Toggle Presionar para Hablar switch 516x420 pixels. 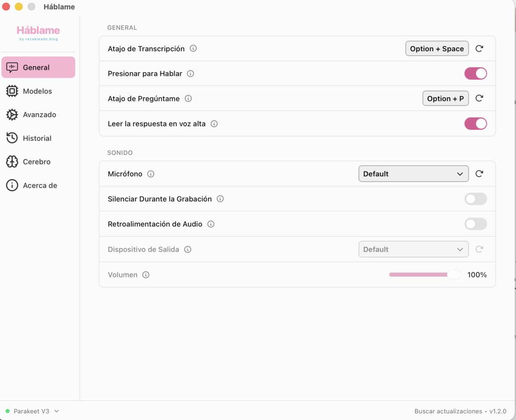pos(476,74)
